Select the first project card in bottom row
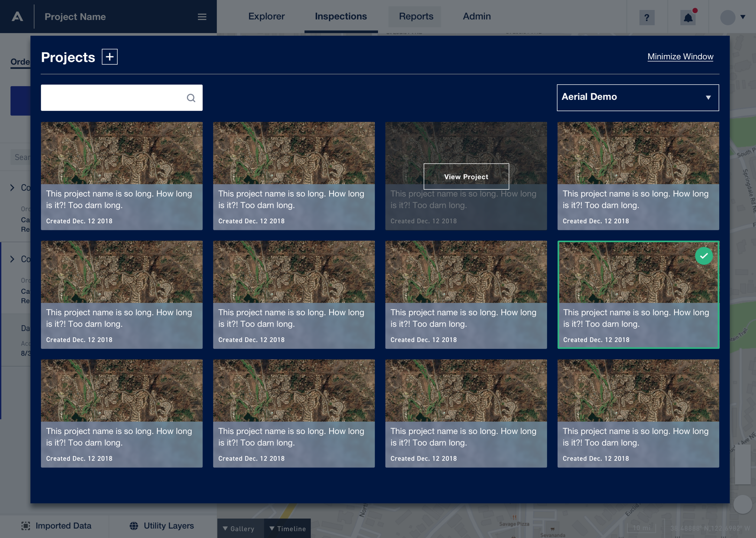756x538 pixels. click(122, 413)
